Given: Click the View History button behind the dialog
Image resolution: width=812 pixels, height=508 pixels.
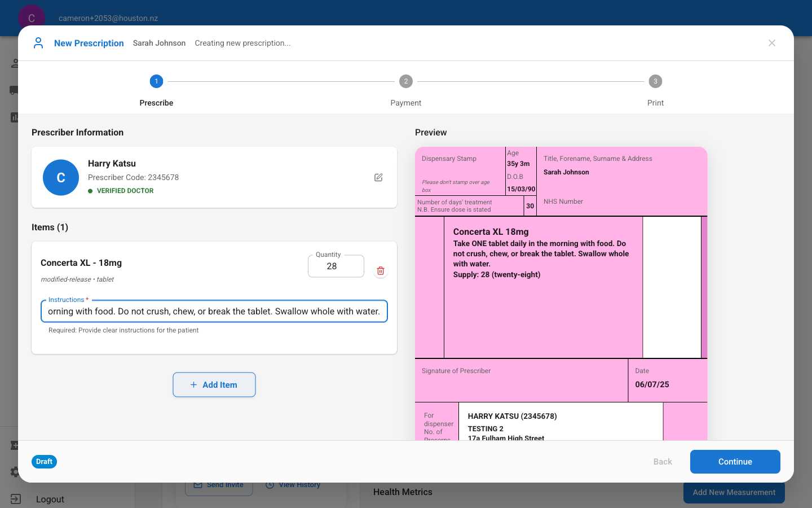Looking at the screenshot, I should point(293,485).
